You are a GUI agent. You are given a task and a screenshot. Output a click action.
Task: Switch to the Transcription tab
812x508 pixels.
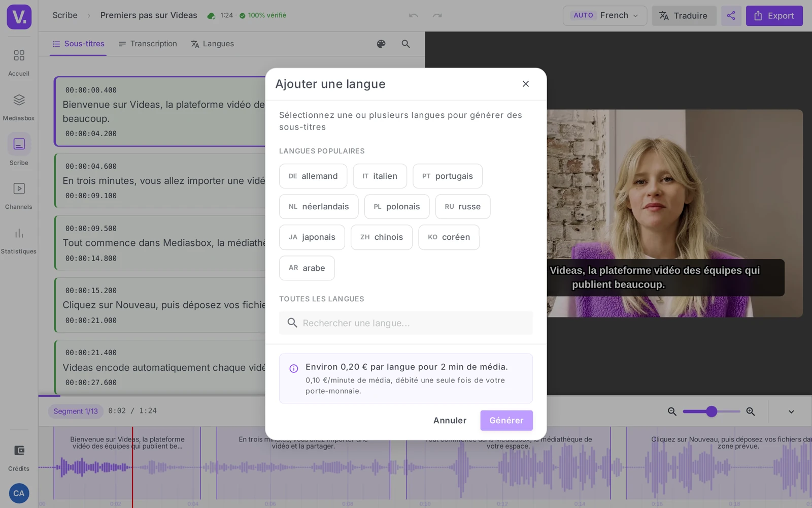(148, 44)
